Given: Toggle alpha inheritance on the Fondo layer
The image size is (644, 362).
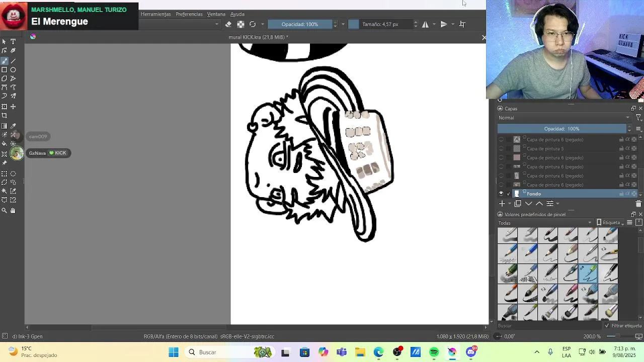Looking at the screenshot, I should [627, 194].
